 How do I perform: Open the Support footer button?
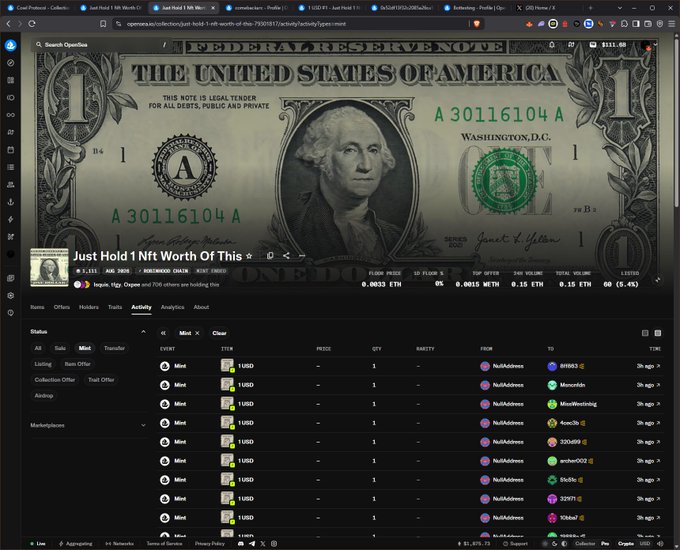click(x=515, y=543)
